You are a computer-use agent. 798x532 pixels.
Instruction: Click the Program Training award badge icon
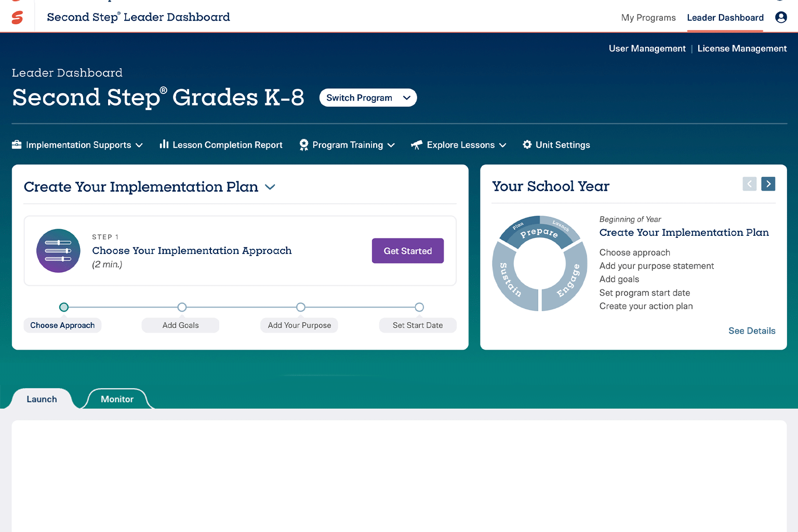(x=304, y=144)
